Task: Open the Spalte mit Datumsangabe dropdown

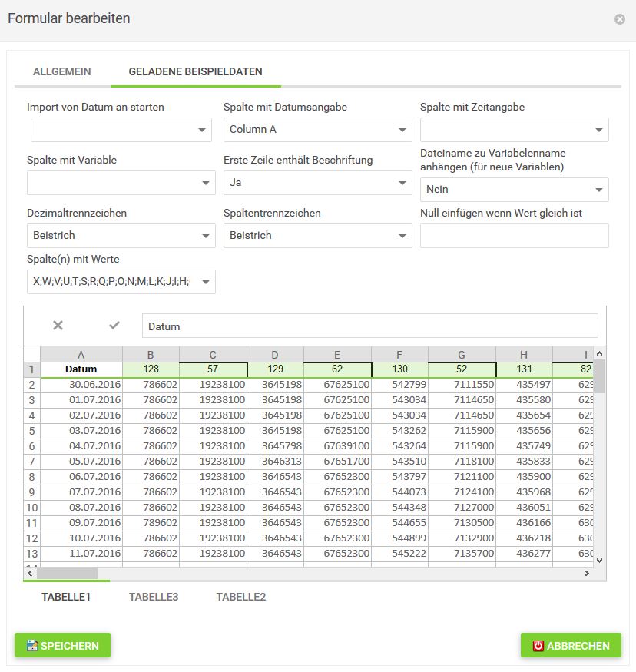Action: [x=317, y=130]
